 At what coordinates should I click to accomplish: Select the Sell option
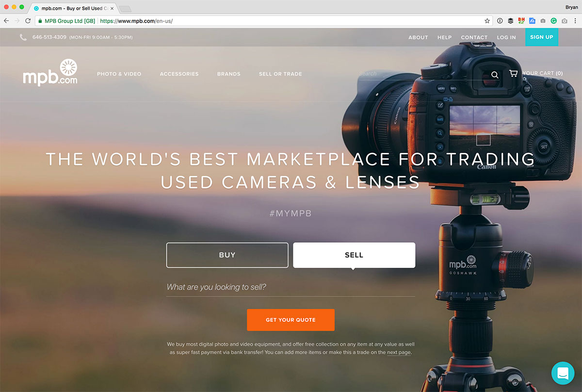pos(354,255)
